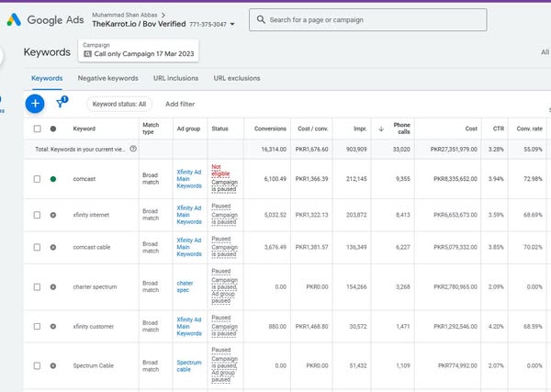The image size is (551, 392).
Task: Switch to the Negative keywords tab
Action: click(107, 78)
